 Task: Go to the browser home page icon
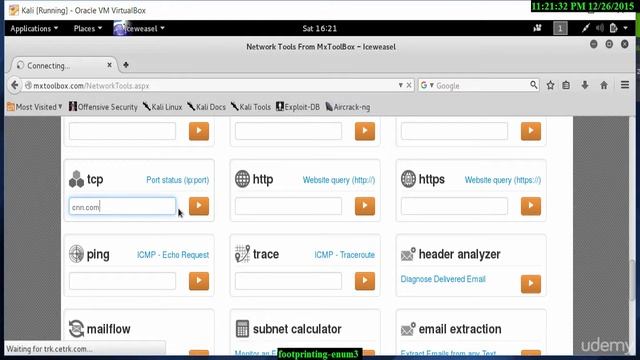click(x=604, y=85)
